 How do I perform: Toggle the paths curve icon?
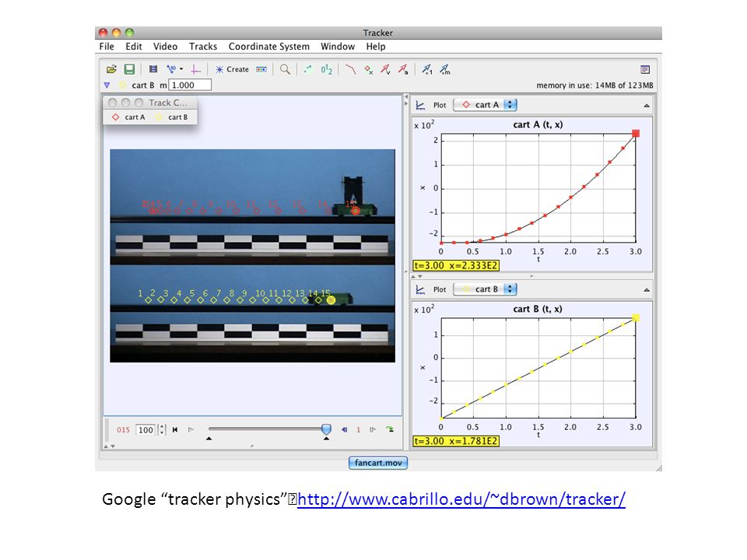coord(350,69)
